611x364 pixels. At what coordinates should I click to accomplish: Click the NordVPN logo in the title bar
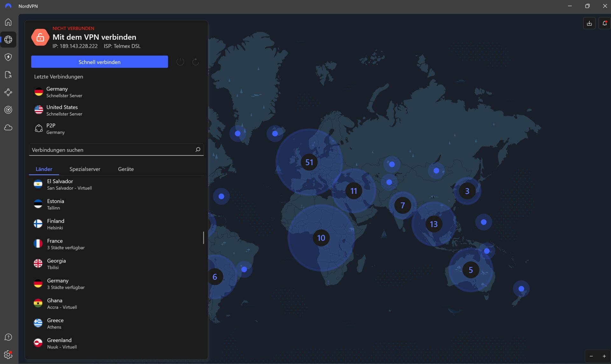(x=8, y=6)
